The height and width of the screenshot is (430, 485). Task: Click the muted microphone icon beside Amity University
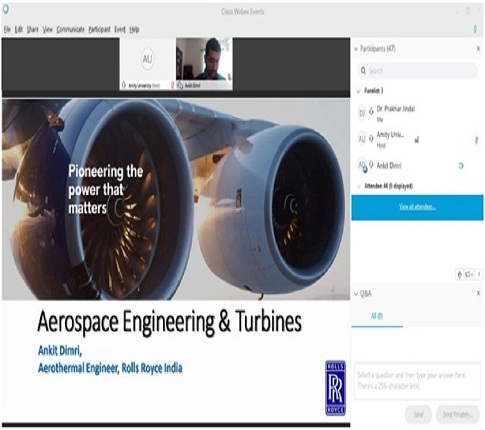pyautogui.click(x=476, y=140)
